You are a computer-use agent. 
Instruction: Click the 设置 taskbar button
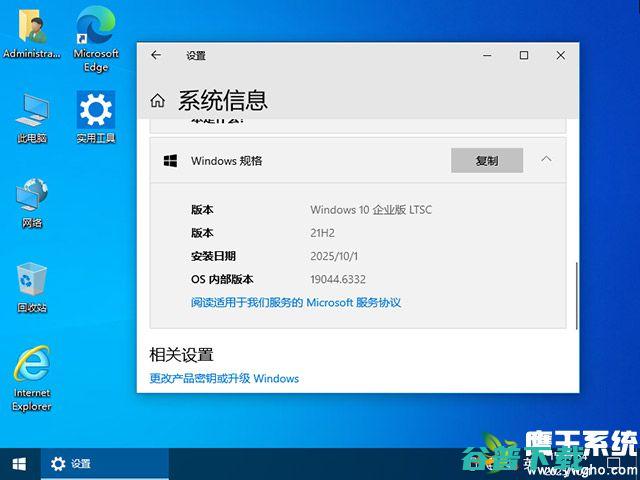[x=104, y=464]
